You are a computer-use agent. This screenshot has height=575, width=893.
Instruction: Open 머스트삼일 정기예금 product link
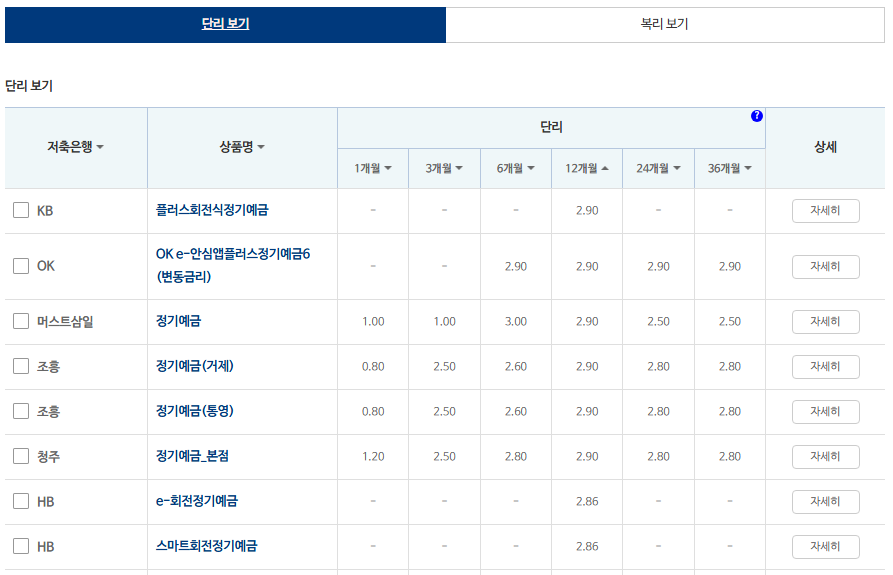coord(178,321)
